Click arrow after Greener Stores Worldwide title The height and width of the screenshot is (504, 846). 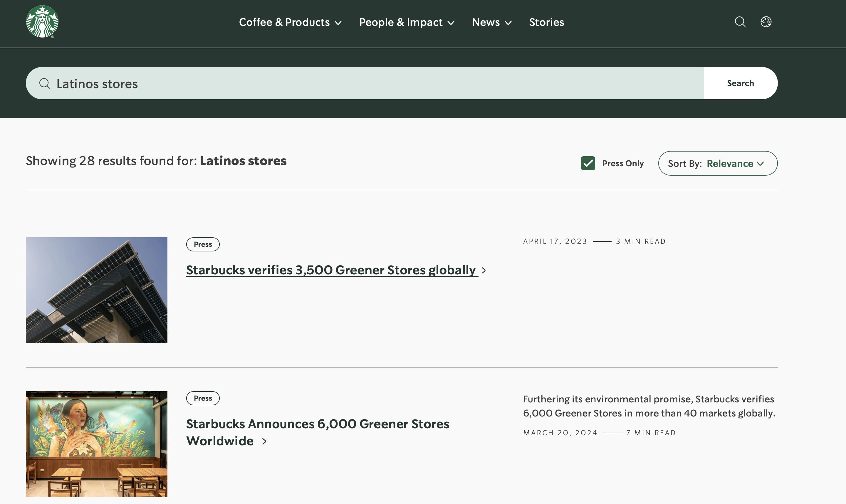[264, 441]
